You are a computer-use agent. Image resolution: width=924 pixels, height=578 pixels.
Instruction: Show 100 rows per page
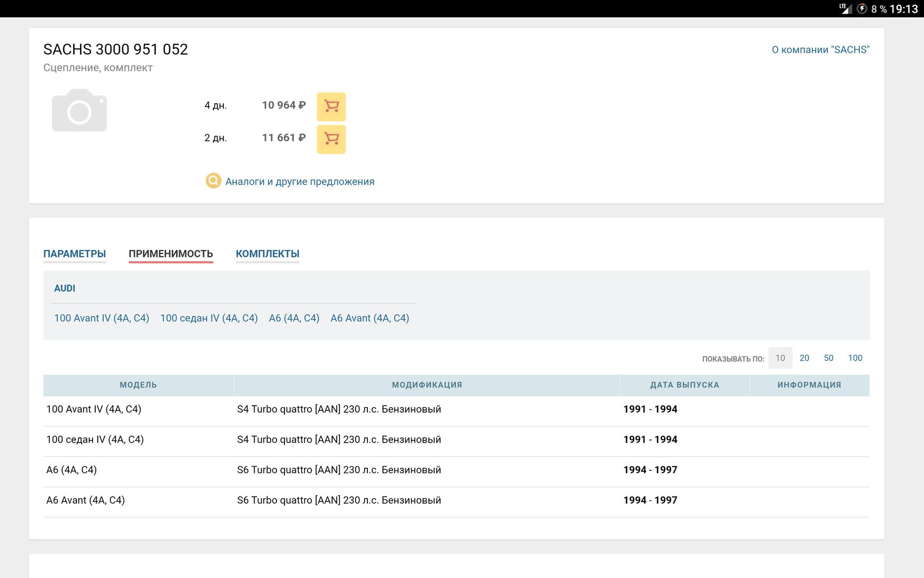tap(855, 358)
